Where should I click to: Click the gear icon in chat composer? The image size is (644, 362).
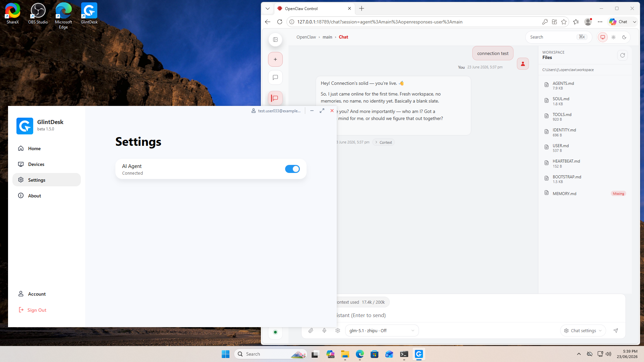[338, 330]
